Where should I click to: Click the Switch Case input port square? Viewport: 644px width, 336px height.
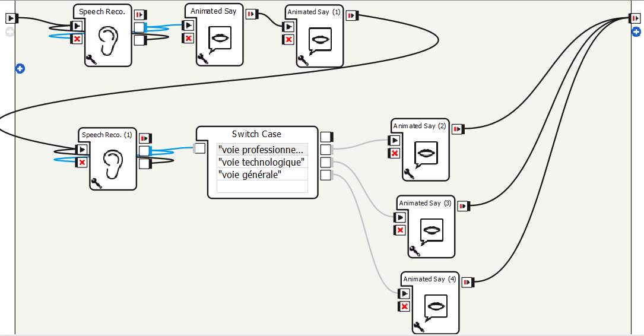coord(200,148)
